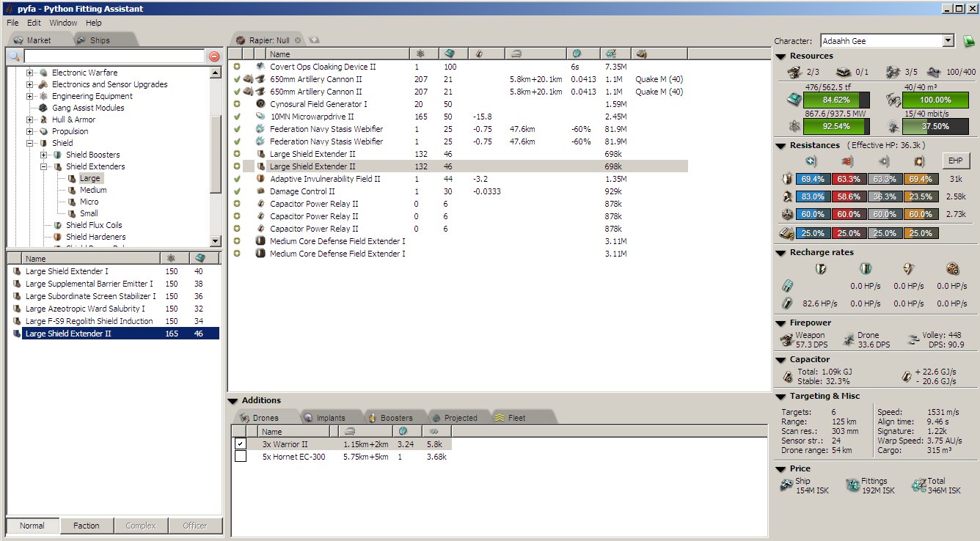Click the power grid bar showing 92.54%
Image resolution: width=980 pixels, height=541 pixels.
tap(835, 126)
